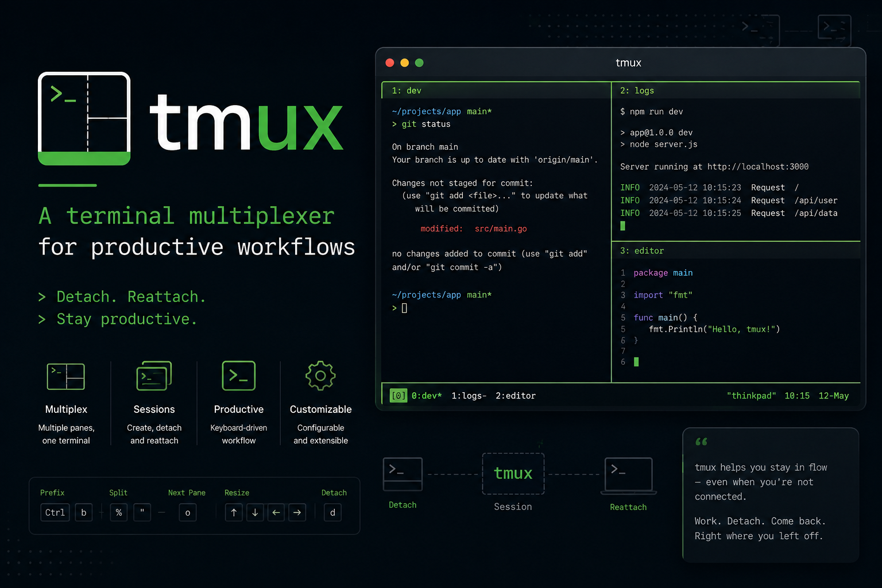Click the tmux split-pane logo icon
The width and height of the screenshot is (882, 588).
(84, 118)
